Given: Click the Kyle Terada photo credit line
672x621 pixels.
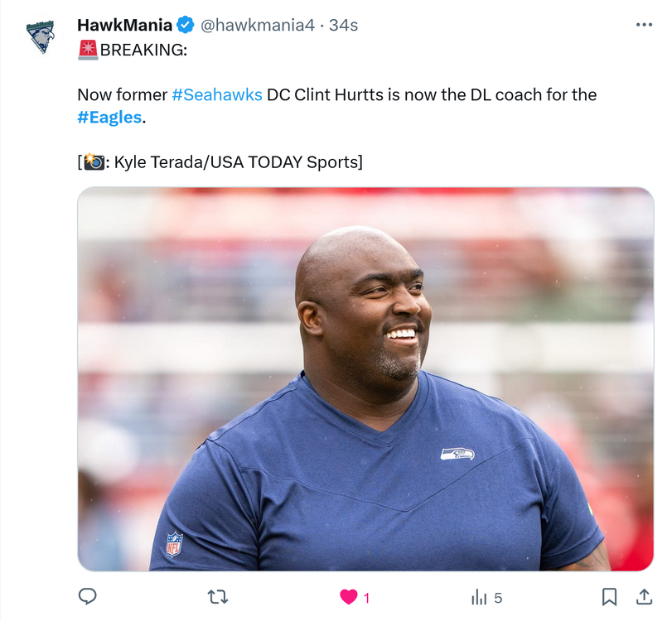Looking at the screenshot, I should pos(220,162).
